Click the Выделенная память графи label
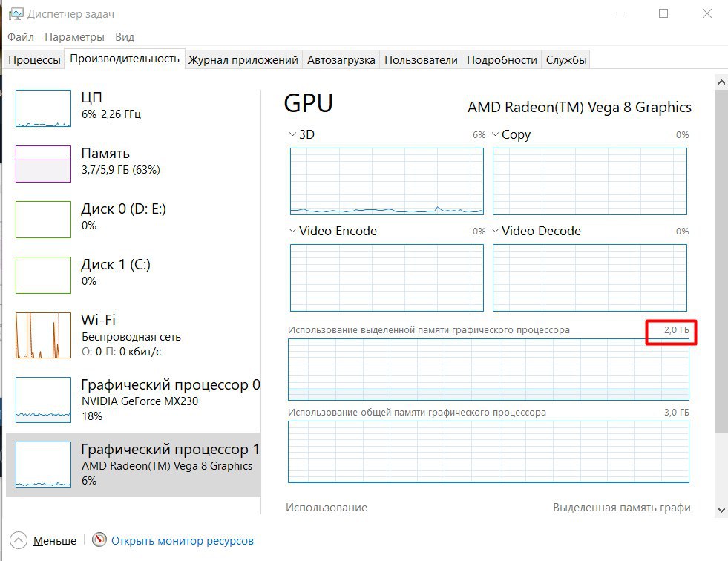The height and width of the screenshot is (561, 728). click(622, 508)
